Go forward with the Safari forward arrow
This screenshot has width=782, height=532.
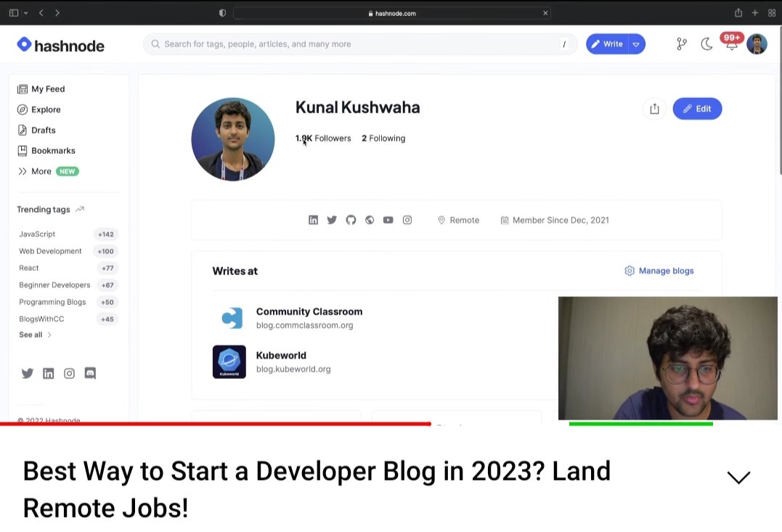[57, 13]
